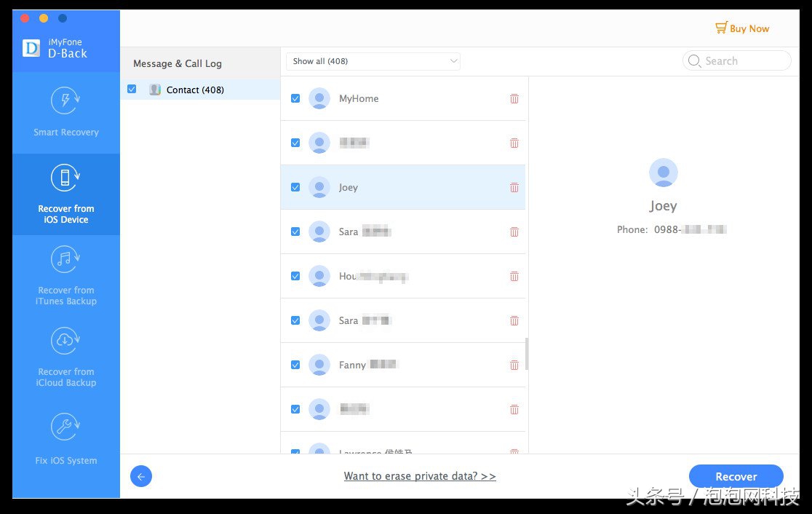This screenshot has height=514, width=812.
Task: Open the Want to erase private data link
Action: (420, 476)
